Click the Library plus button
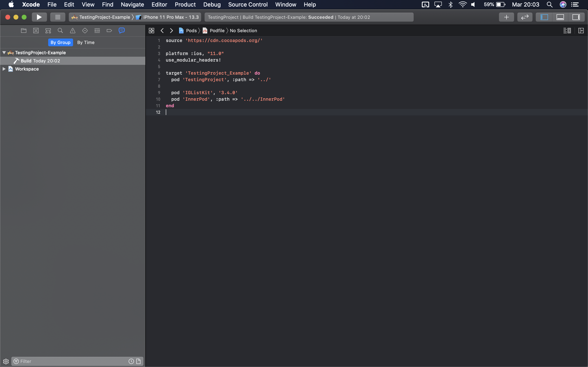Screen dimensions: 588x367 point(506,17)
